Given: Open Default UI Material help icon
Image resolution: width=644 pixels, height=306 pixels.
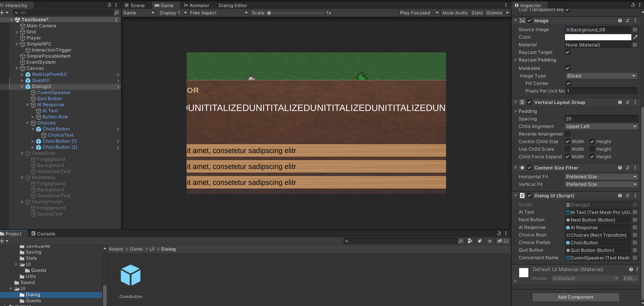Looking at the screenshot, I should [x=631, y=269].
